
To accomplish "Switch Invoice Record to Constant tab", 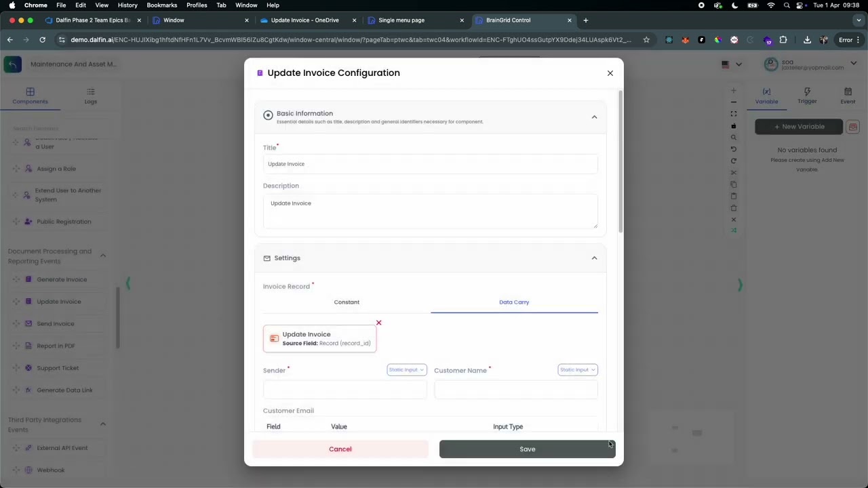I will coord(347,302).
